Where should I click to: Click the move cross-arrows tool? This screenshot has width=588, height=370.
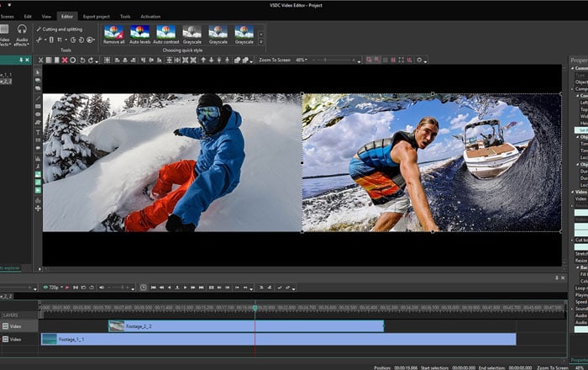point(38,209)
